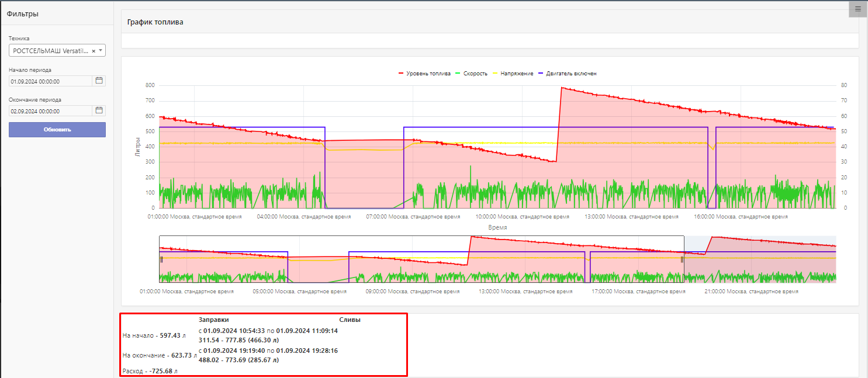Open calendar picker for Начало периода
Image resolution: width=868 pixels, height=378 pixels.
tap(99, 81)
